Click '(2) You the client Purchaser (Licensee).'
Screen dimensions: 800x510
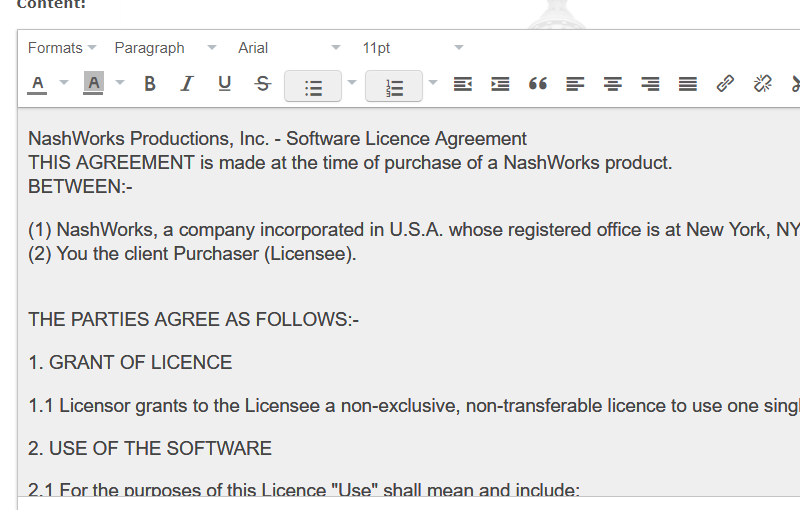[x=192, y=253]
